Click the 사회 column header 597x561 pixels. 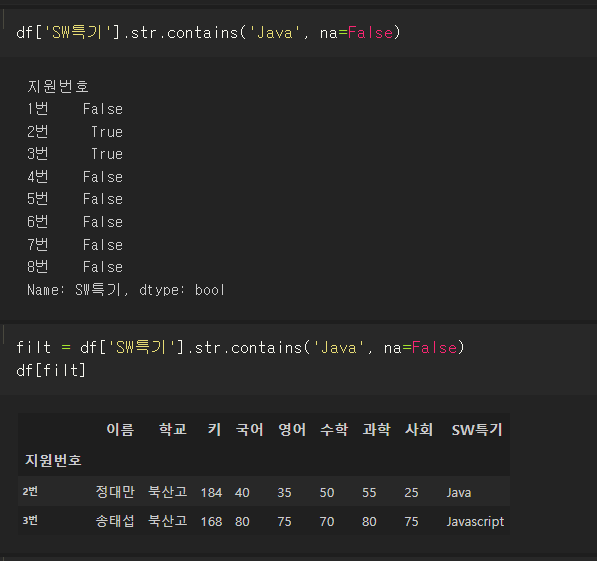pos(419,430)
